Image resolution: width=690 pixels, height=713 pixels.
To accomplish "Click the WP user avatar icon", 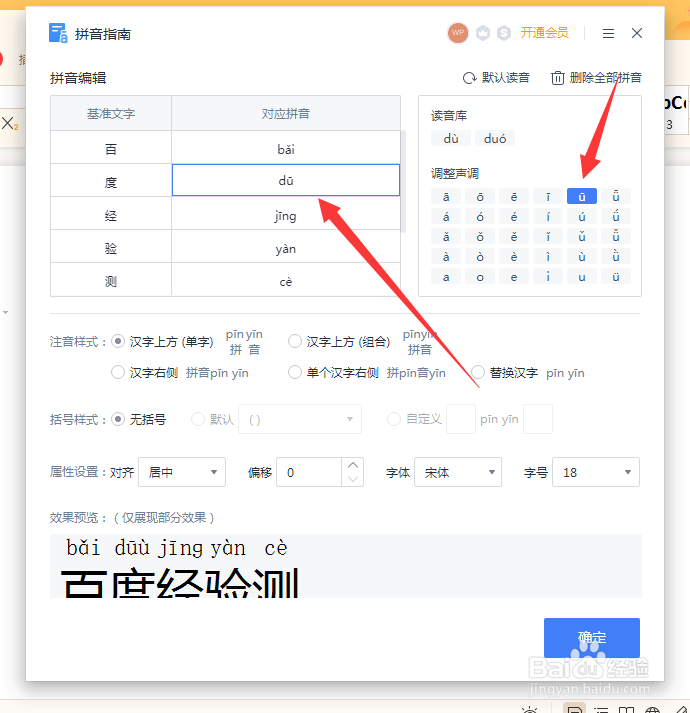I will point(458,33).
